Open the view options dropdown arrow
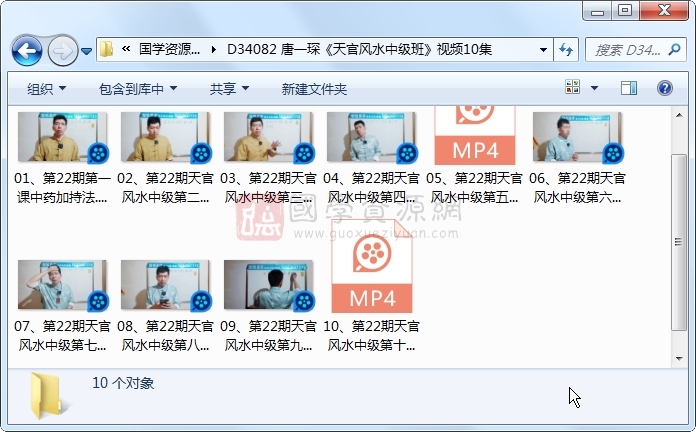Viewport: 696px width, 432px height. (594, 88)
